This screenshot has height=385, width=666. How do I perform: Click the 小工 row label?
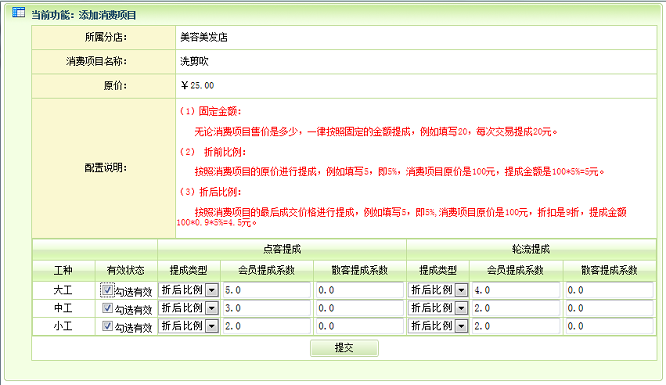click(x=63, y=326)
